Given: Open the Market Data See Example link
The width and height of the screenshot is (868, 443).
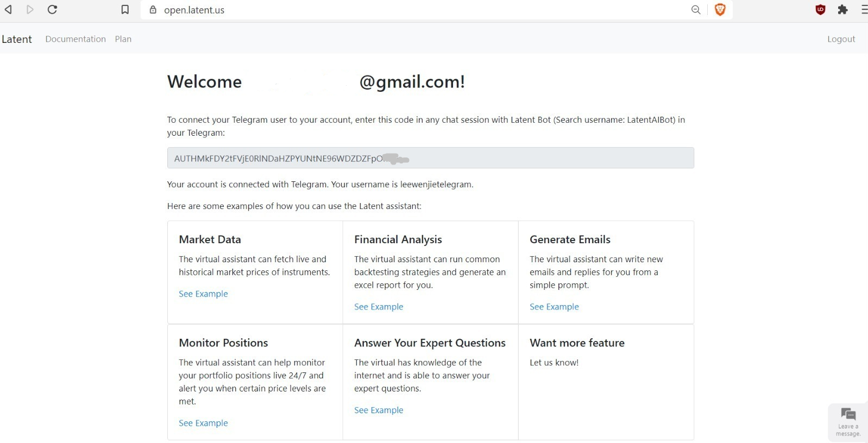Looking at the screenshot, I should tap(203, 294).
